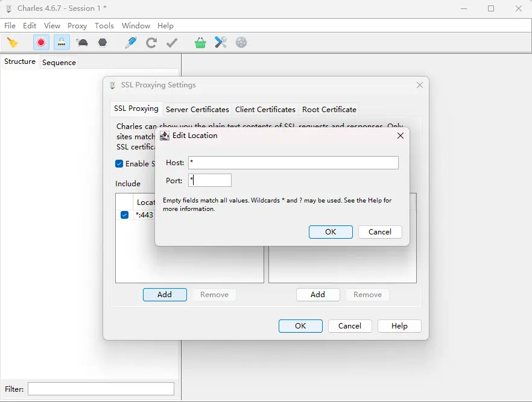Uncheck the *:443 location checkbox

pyautogui.click(x=124, y=215)
